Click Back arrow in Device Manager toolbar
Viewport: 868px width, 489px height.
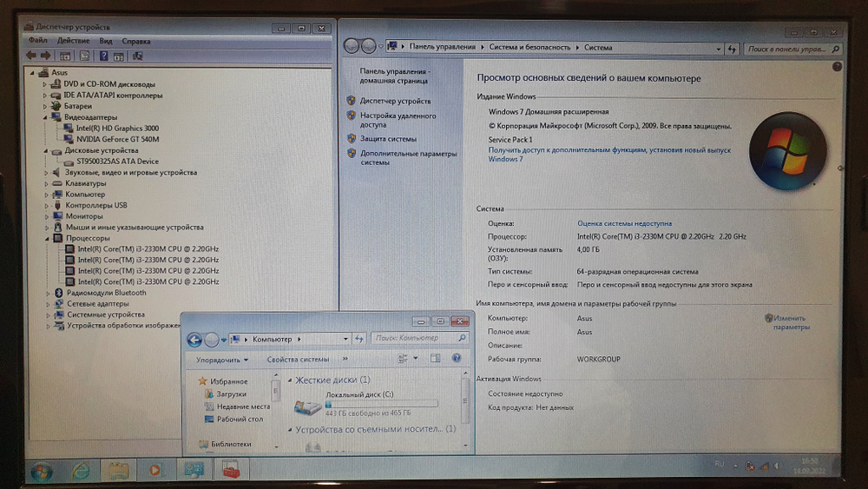click(31, 56)
